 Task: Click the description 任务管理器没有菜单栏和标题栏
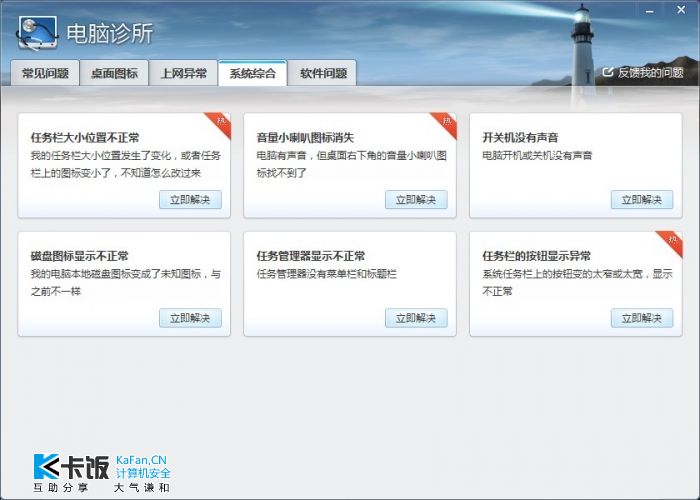click(x=326, y=274)
